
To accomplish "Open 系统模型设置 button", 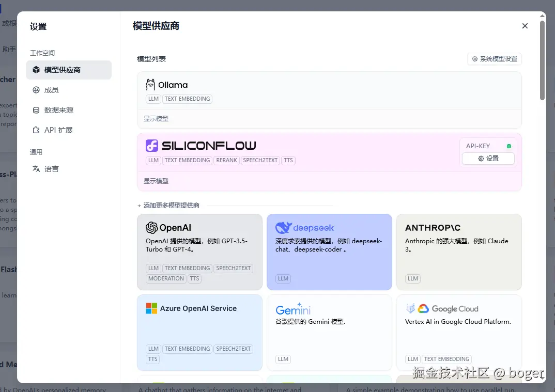I will 495,59.
